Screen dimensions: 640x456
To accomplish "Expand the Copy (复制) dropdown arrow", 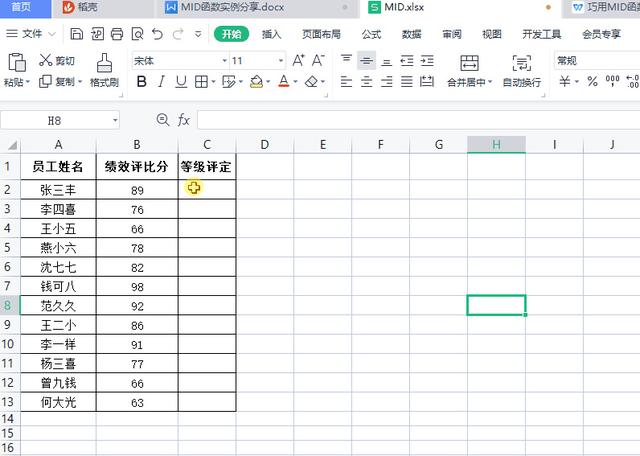I will (x=80, y=82).
